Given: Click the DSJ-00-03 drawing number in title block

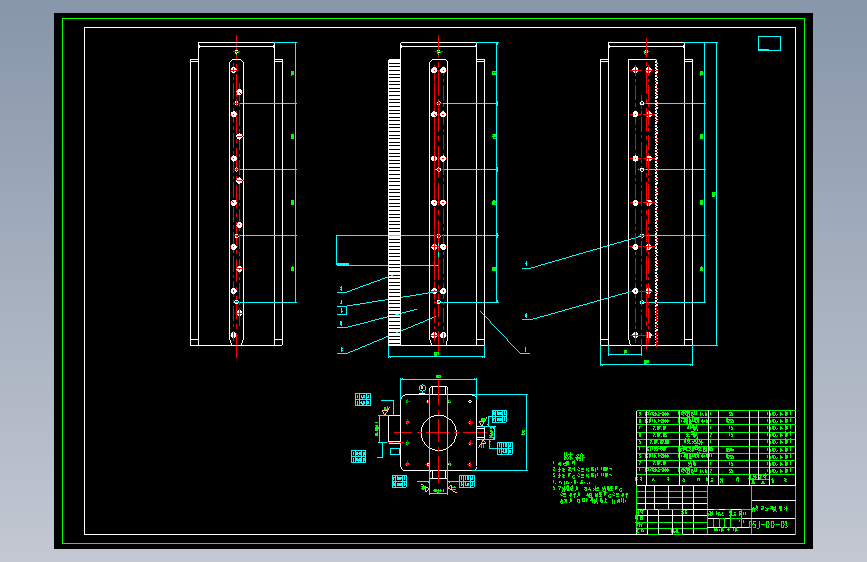Looking at the screenshot, I should pos(770,524).
